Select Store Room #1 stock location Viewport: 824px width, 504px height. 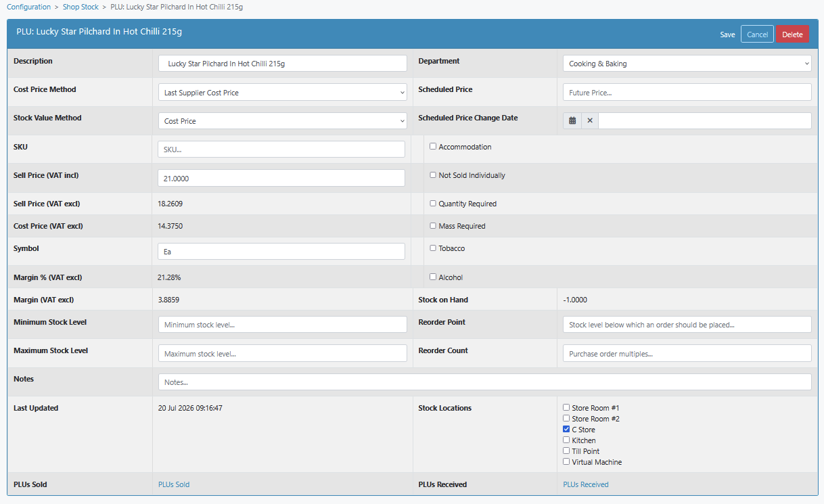566,407
